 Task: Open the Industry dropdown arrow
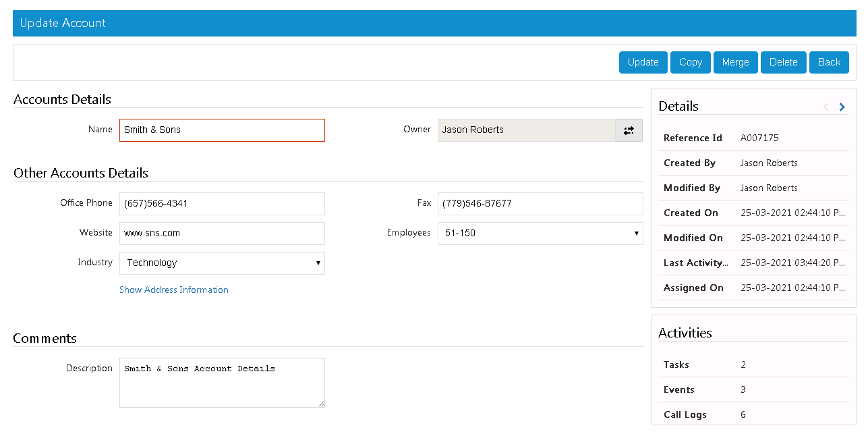point(318,263)
